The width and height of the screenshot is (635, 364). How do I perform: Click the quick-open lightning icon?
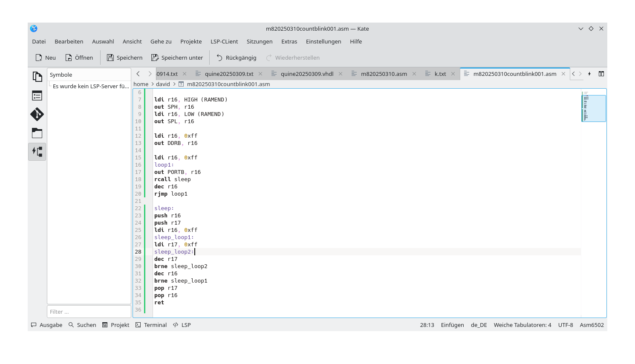tap(589, 73)
